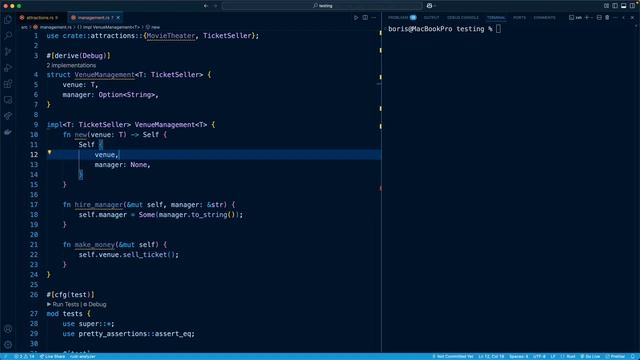
Task: Create a new terminal with plus icon
Action: [587, 18]
